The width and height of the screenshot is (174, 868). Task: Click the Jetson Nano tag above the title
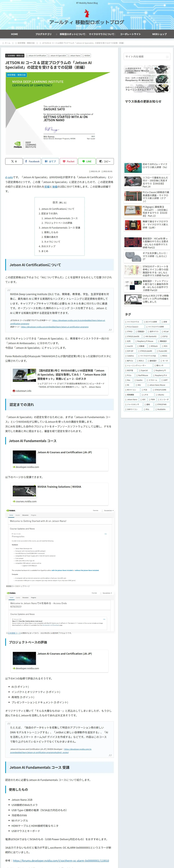[74, 56]
